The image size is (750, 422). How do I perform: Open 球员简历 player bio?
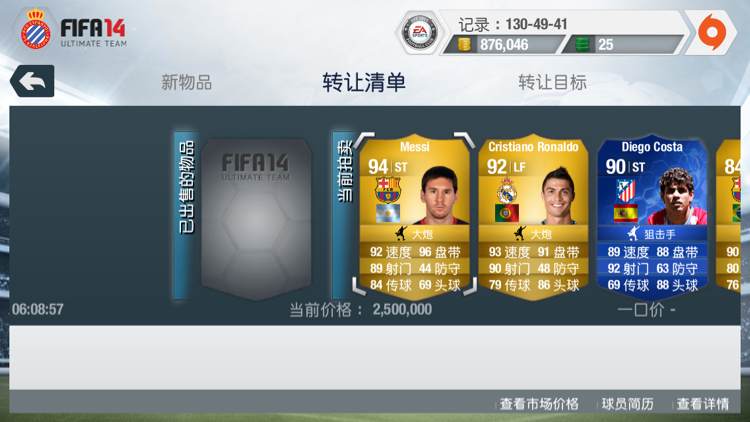click(x=628, y=404)
